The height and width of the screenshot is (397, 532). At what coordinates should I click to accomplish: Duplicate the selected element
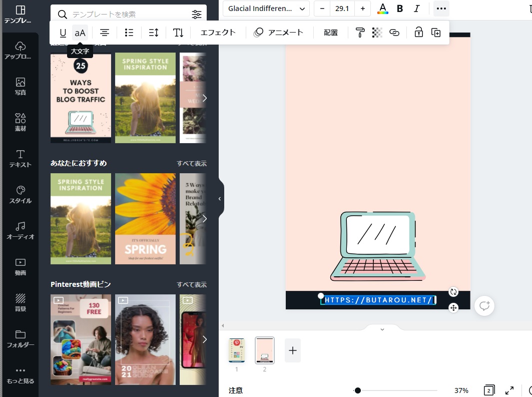click(x=436, y=33)
